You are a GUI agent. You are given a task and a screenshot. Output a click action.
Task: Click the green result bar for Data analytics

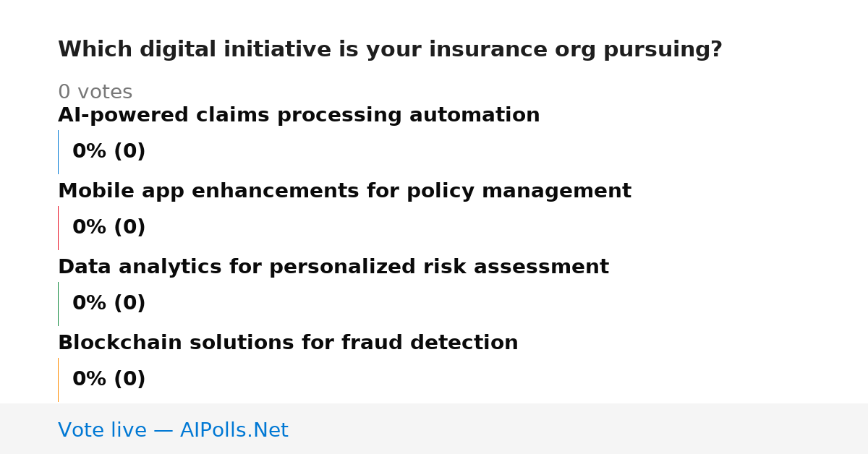coord(58,304)
